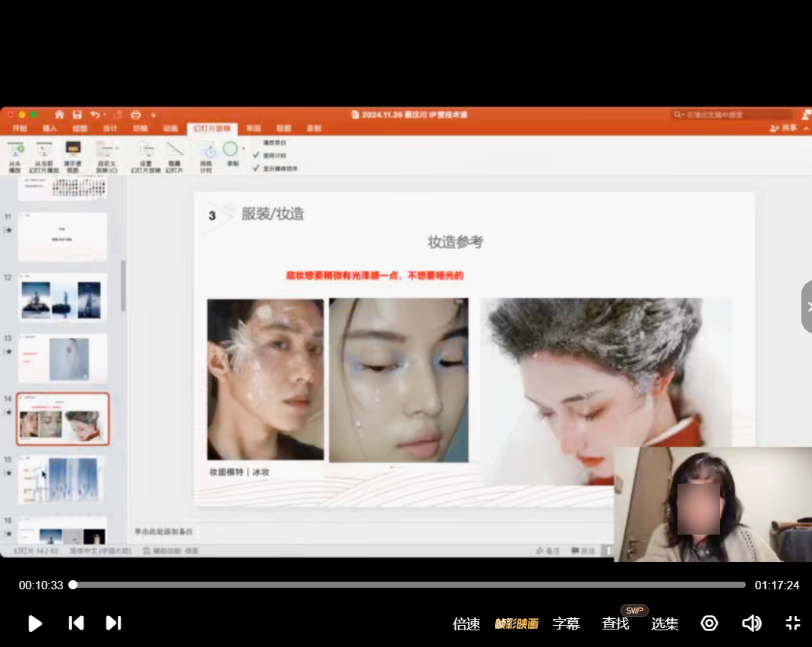Jump to the previous video episode
The width and height of the screenshot is (812, 647).
[x=76, y=623]
